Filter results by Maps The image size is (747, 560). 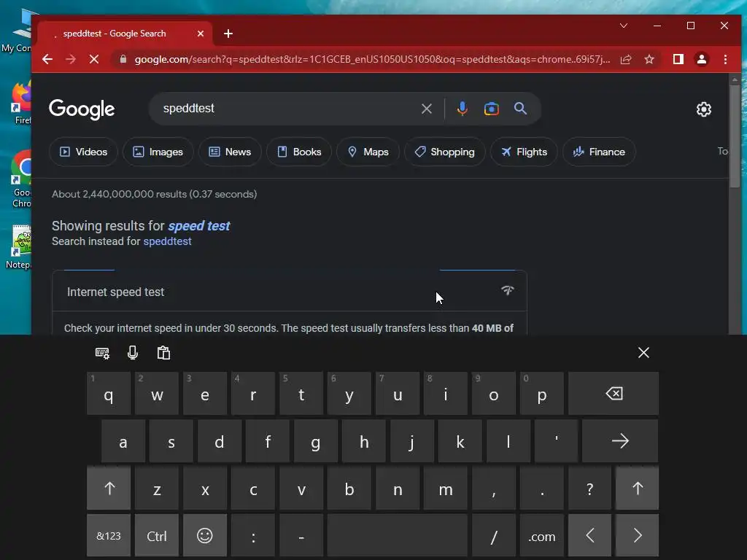pyautogui.click(x=368, y=152)
